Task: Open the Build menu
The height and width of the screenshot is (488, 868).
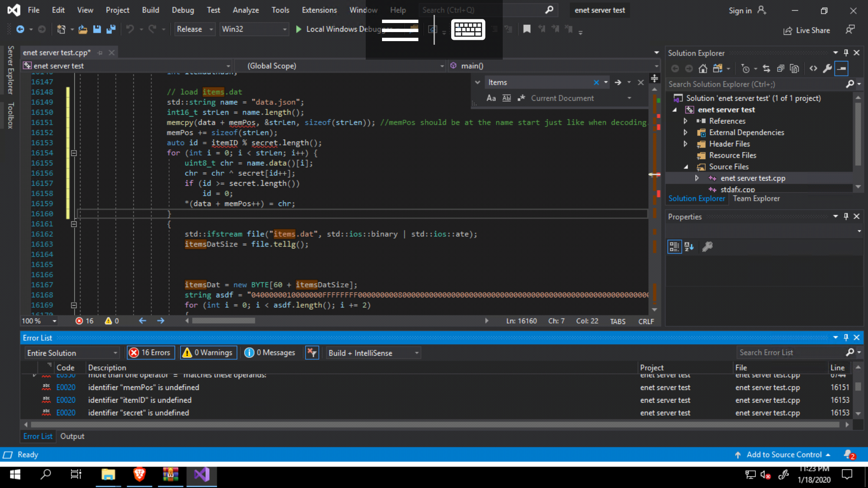Action: point(150,10)
